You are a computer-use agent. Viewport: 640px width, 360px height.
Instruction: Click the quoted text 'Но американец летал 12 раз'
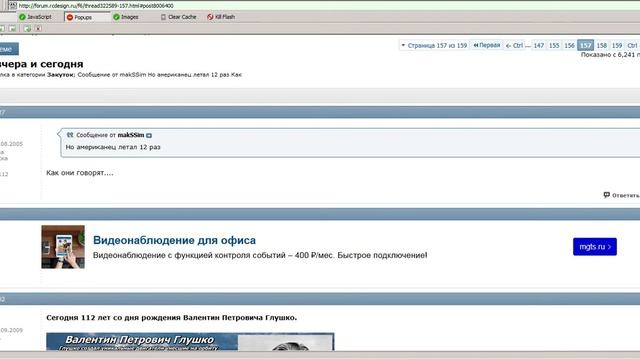tap(113, 147)
